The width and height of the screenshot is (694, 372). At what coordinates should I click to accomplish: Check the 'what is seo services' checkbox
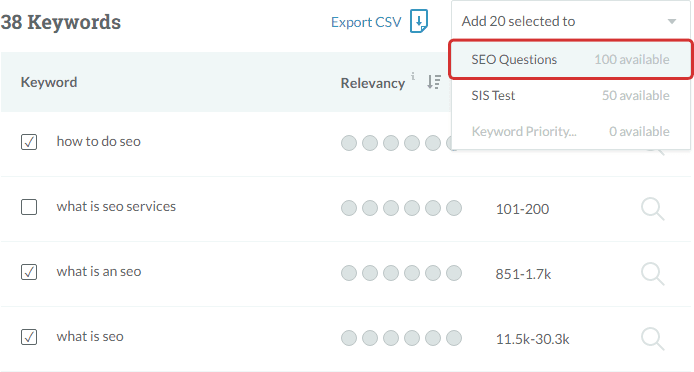coord(29,207)
